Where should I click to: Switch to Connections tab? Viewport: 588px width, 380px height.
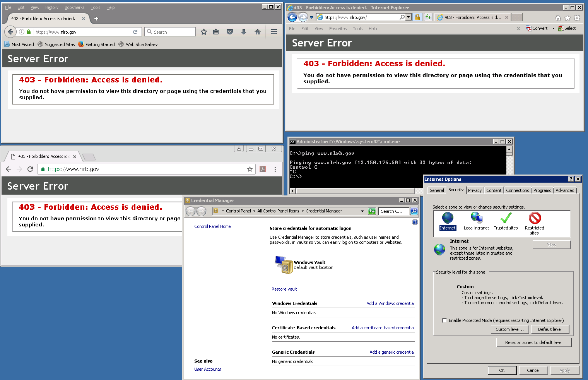pos(517,190)
